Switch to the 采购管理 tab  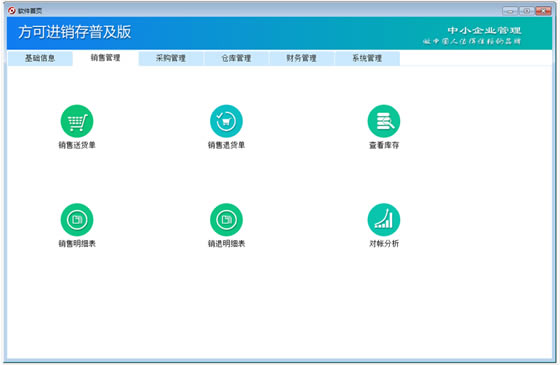pos(171,58)
